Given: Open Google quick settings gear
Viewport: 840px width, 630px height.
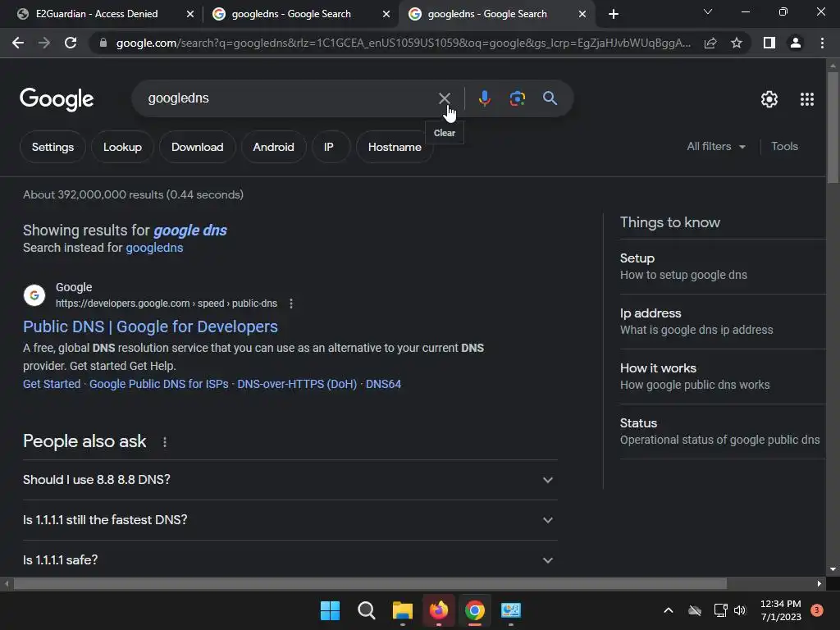Looking at the screenshot, I should pos(769,99).
